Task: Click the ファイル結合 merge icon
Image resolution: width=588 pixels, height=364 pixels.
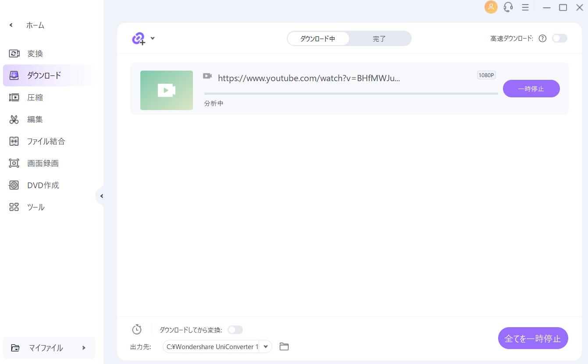Action: 14,141
